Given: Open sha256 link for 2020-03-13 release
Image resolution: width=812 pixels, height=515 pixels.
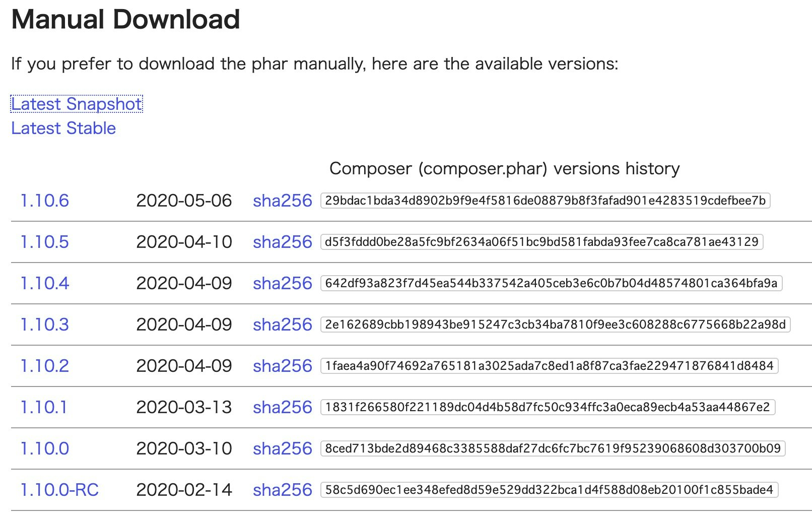Looking at the screenshot, I should [283, 407].
